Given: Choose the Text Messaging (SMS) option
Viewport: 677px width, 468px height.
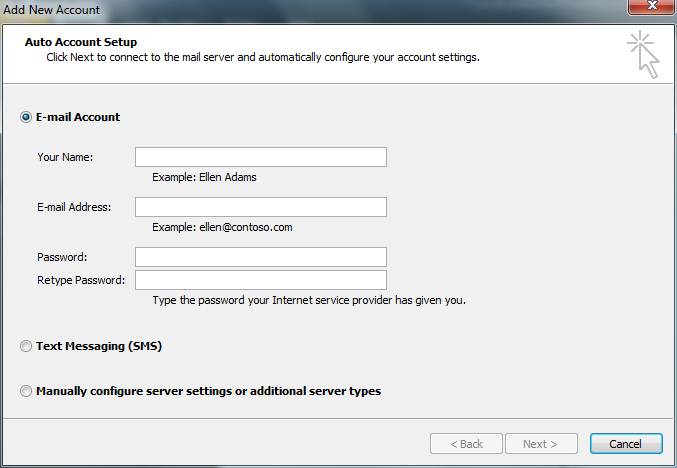Looking at the screenshot, I should [x=26, y=346].
